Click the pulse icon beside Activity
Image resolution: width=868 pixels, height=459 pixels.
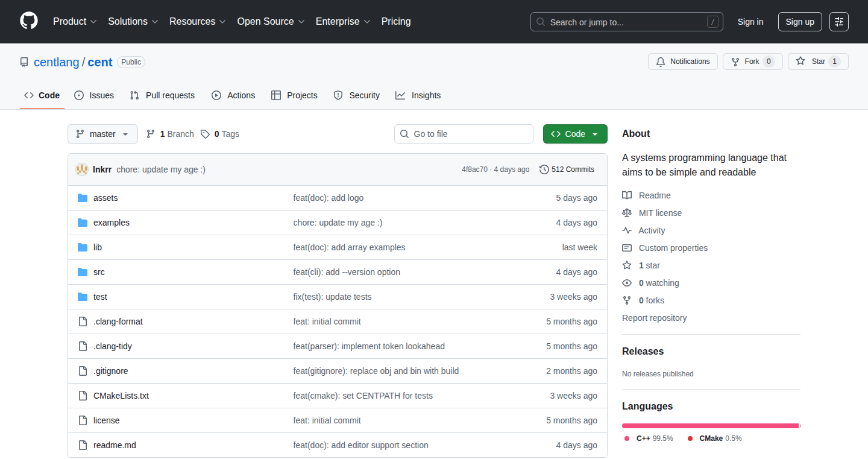(x=627, y=230)
